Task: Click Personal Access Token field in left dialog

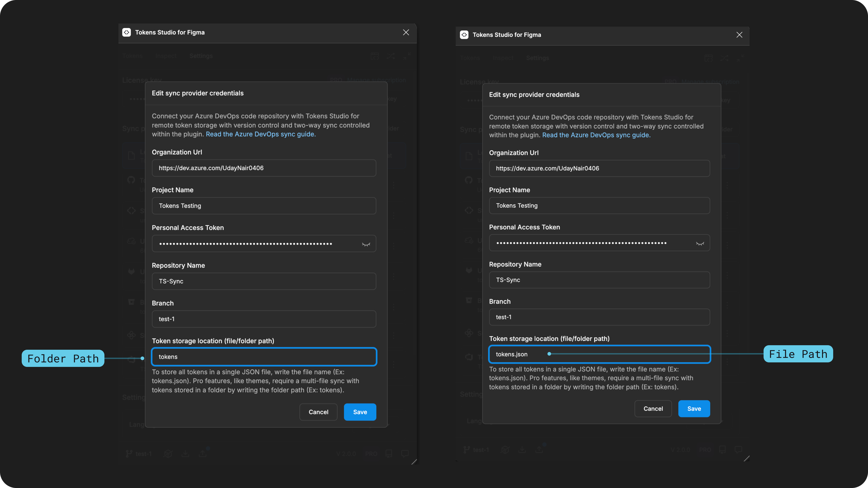Action: pyautogui.click(x=264, y=244)
